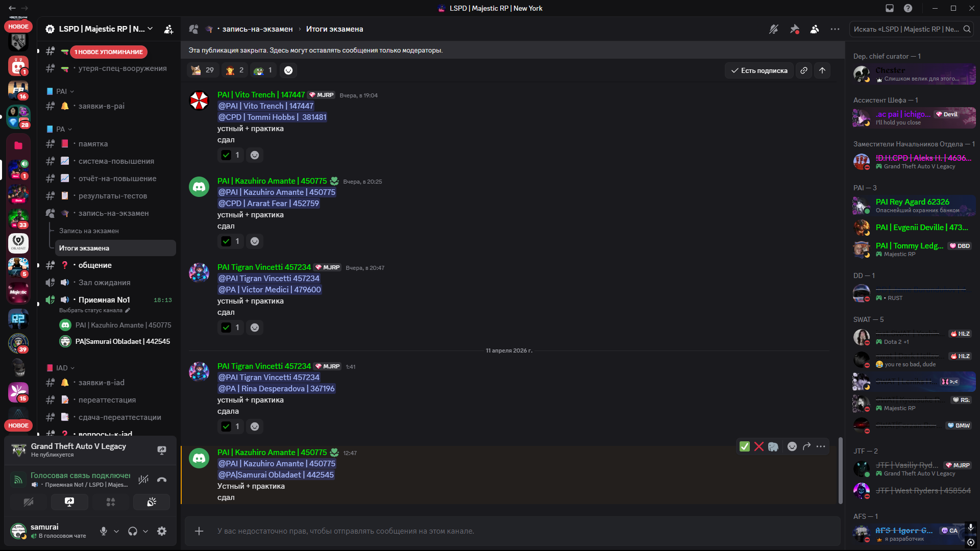Start screen sharing from the voice panel
The image size is (980, 551).
tap(69, 502)
